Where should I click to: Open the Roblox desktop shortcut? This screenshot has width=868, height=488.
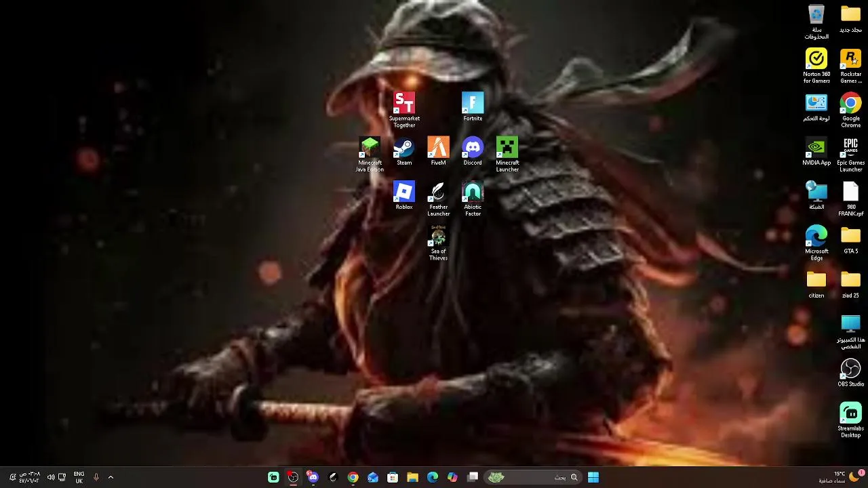coord(404,195)
